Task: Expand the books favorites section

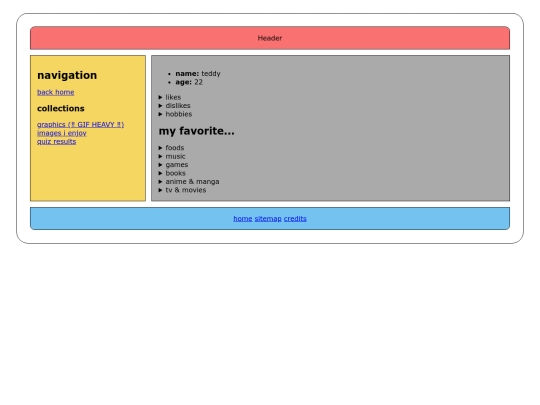Action: [x=172, y=173]
